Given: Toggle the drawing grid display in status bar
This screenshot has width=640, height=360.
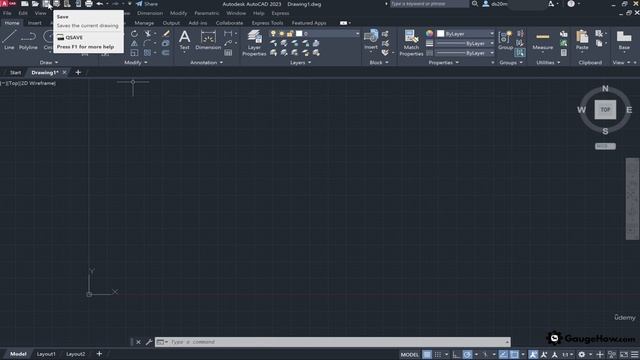Looking at the screenshot, I should [x=427, y=354].
